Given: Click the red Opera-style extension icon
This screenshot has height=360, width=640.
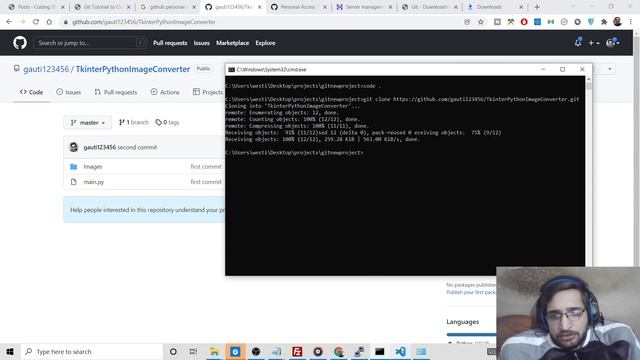Looking at the screenshot, I should [524, 22].
